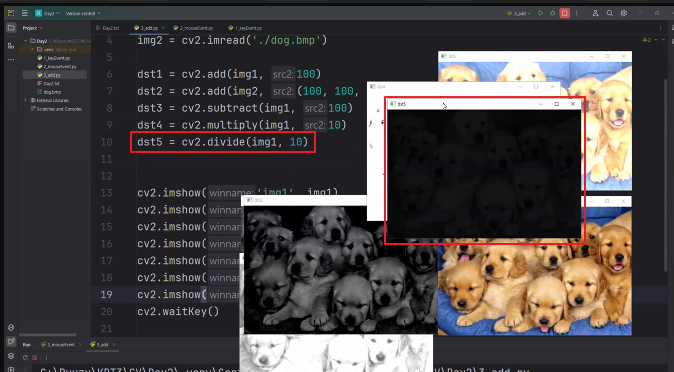Click the project panel horizontal scrollbar

(48, 335)
